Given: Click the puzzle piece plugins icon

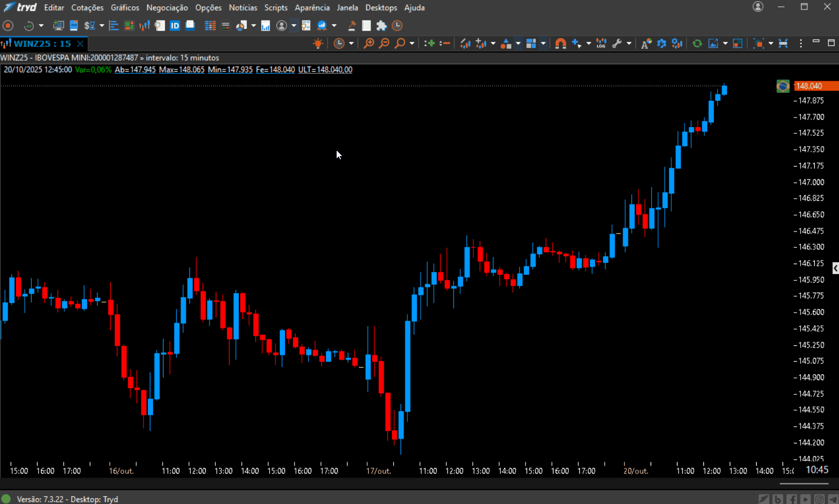Looking at the screenshot, I should coord(382,25).
